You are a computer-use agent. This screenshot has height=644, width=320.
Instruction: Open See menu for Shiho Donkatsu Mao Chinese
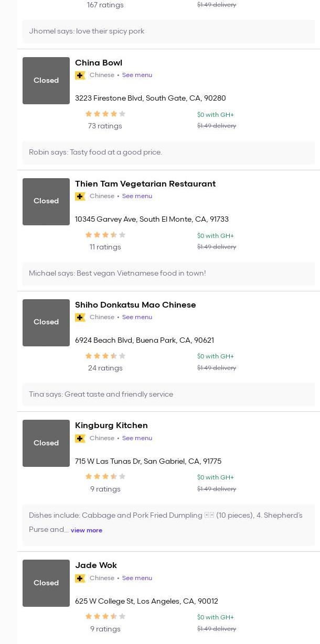point(137,317)
